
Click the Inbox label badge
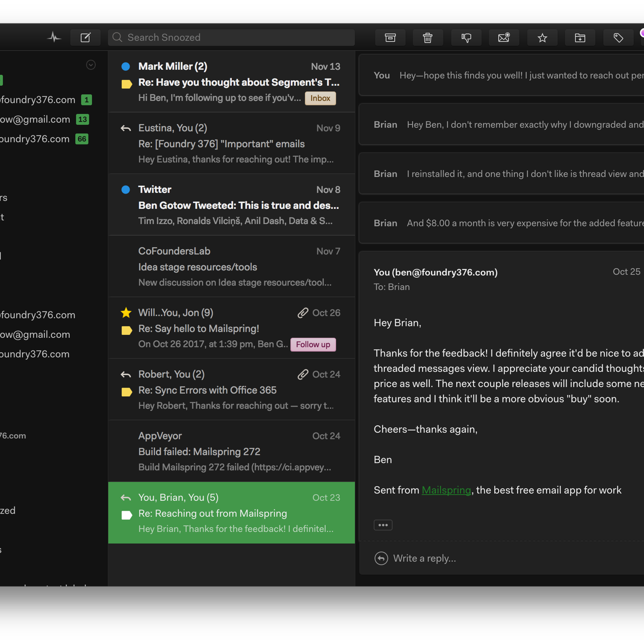point(320,98)
